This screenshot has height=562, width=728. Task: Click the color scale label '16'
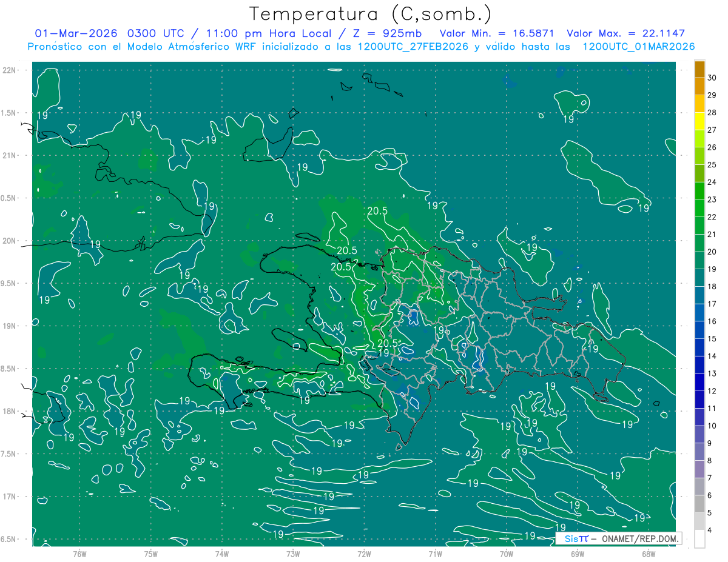[712, 321]
